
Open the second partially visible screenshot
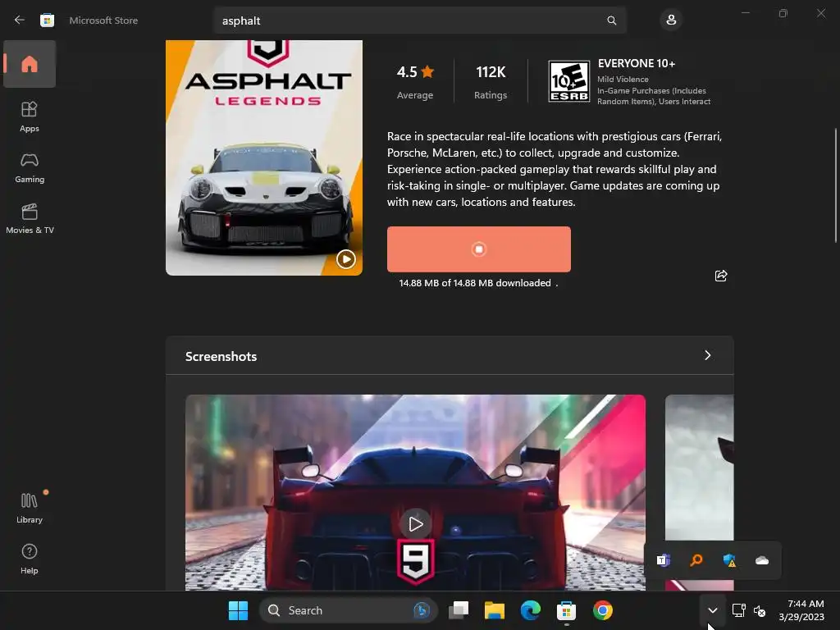click(699, 492)
